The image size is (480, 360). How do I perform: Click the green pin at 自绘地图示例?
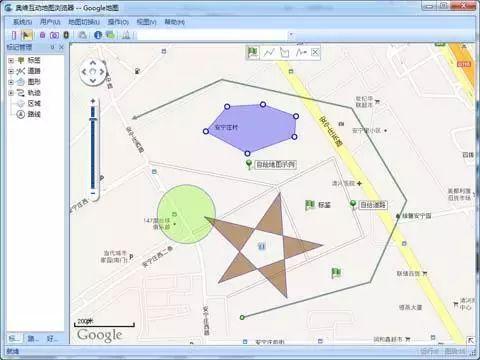pos(249,164)
